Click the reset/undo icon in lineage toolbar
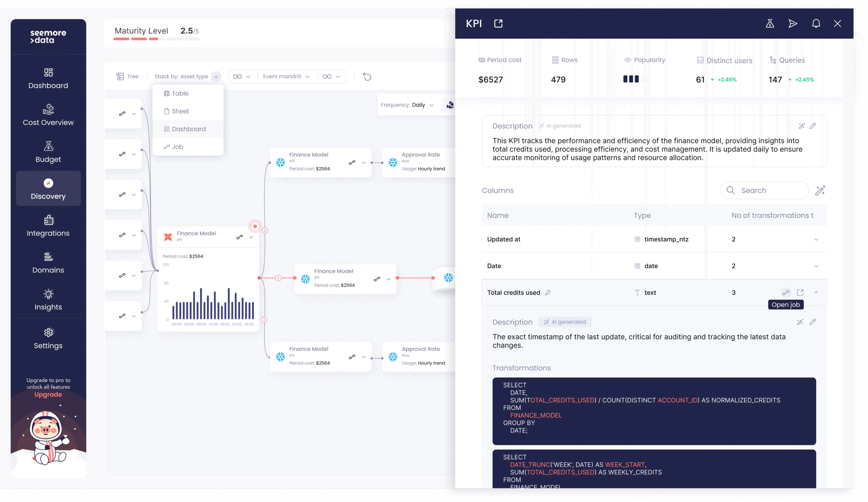This screenshot has height=502, width=868. pos(367,77)
